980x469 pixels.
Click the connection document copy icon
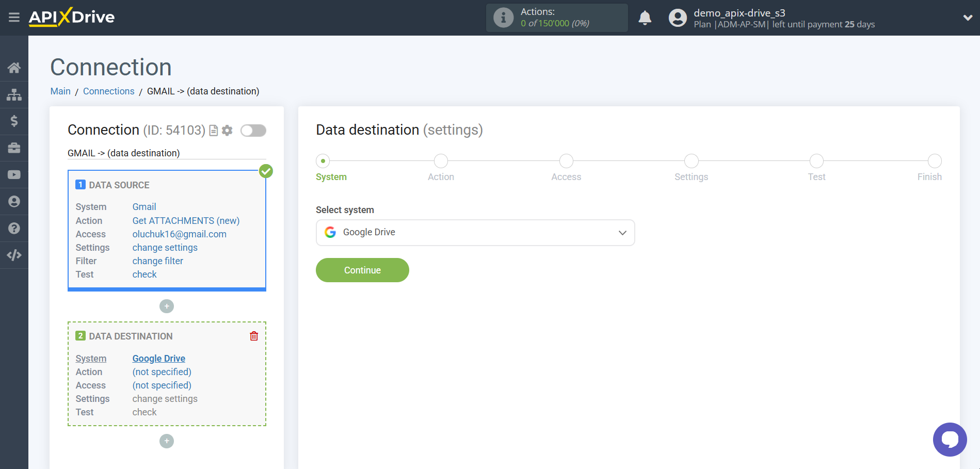coord(213,131)
